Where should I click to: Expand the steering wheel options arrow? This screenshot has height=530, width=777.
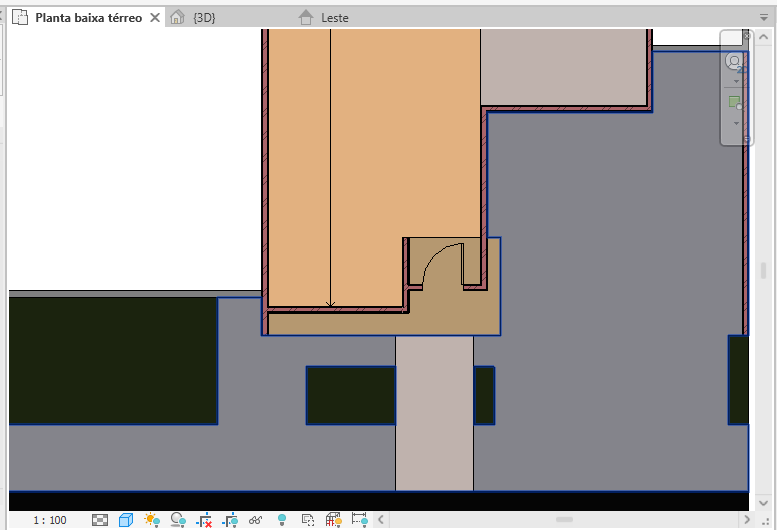click(736, 81)
